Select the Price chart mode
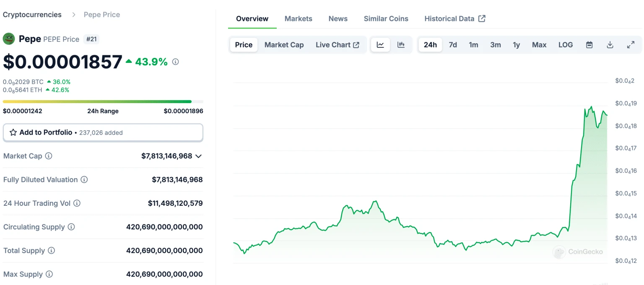 pos(244,45)
